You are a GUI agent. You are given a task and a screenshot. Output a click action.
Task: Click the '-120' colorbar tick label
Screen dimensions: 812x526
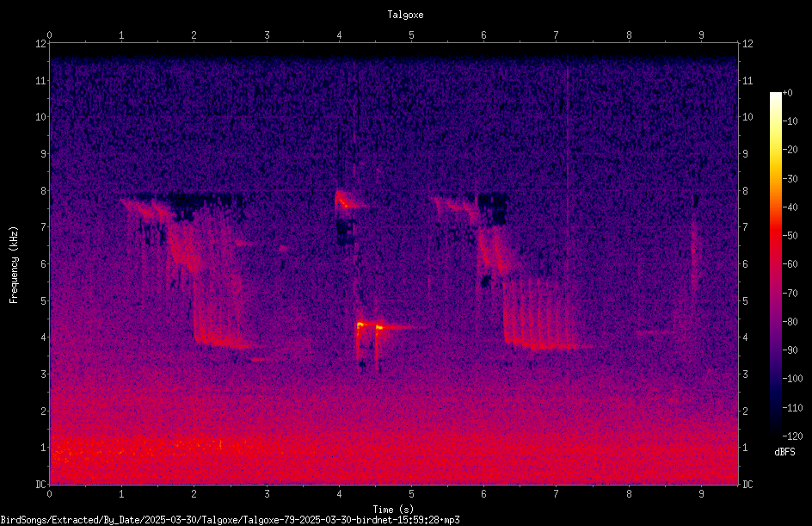tap(792, 436)
